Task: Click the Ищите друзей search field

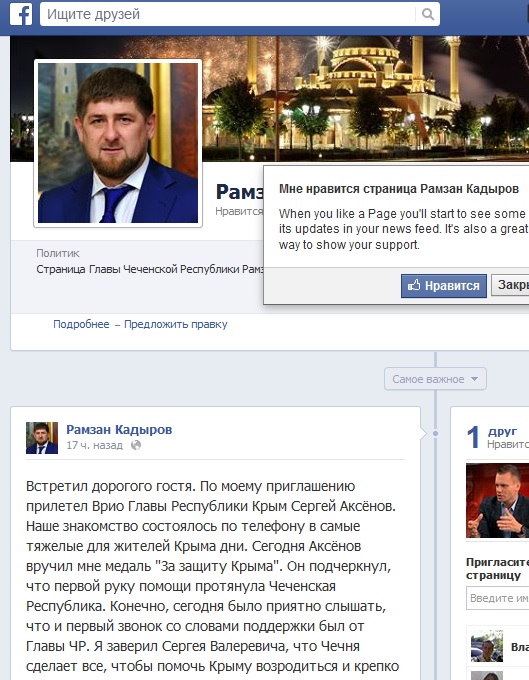Action: tap(228, 14)
